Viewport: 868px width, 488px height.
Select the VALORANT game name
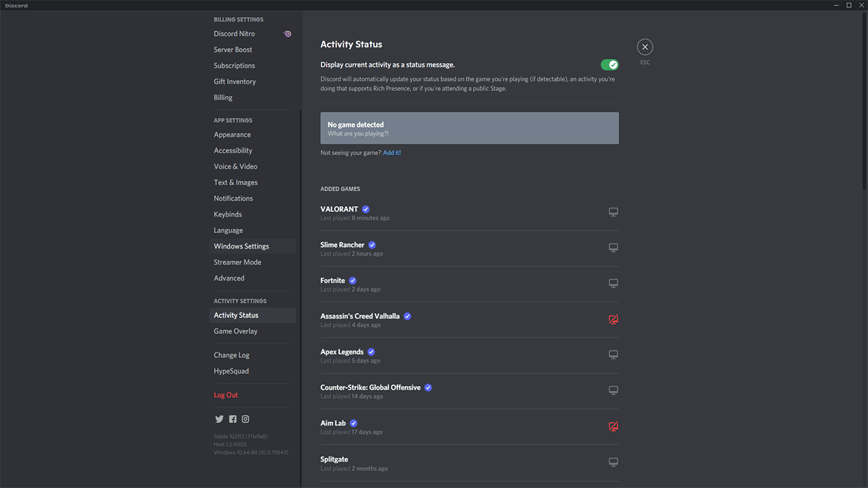tap(339, 209)
